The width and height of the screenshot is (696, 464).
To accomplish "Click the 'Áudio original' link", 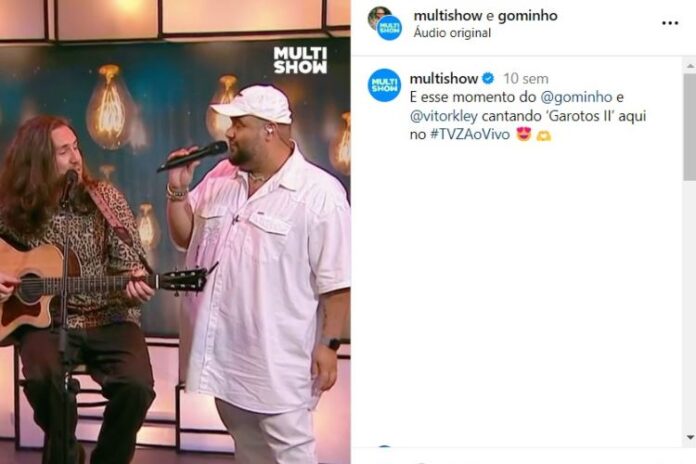I will click(452, 33).
